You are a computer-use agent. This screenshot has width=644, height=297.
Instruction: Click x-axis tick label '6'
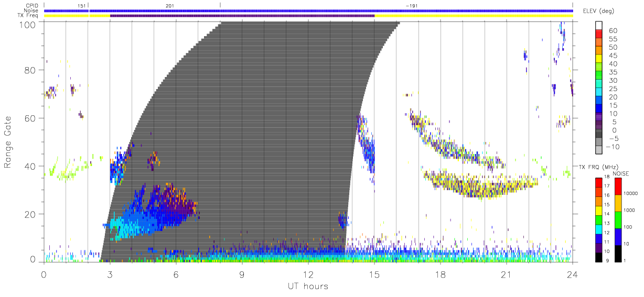[x=176, y=274]
